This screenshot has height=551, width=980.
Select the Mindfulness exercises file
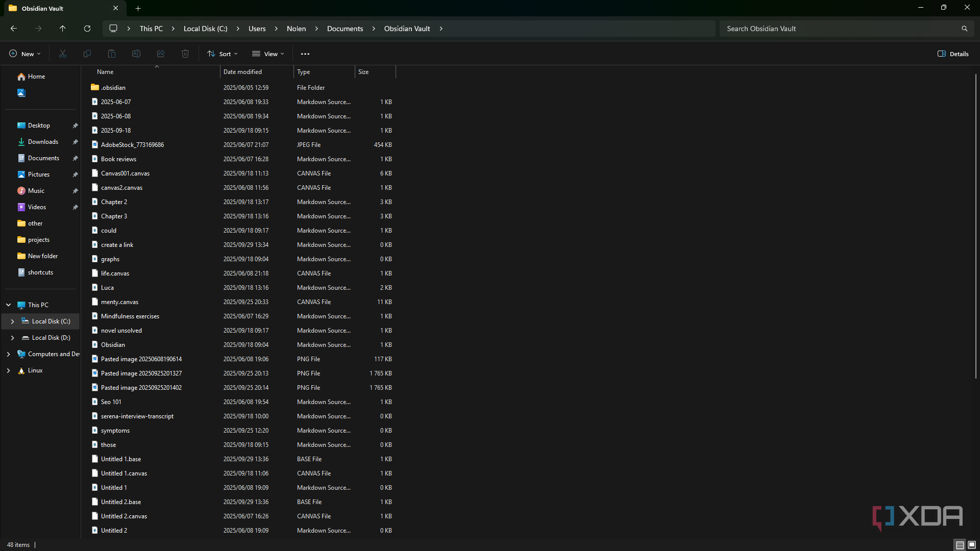coord(130,316)
